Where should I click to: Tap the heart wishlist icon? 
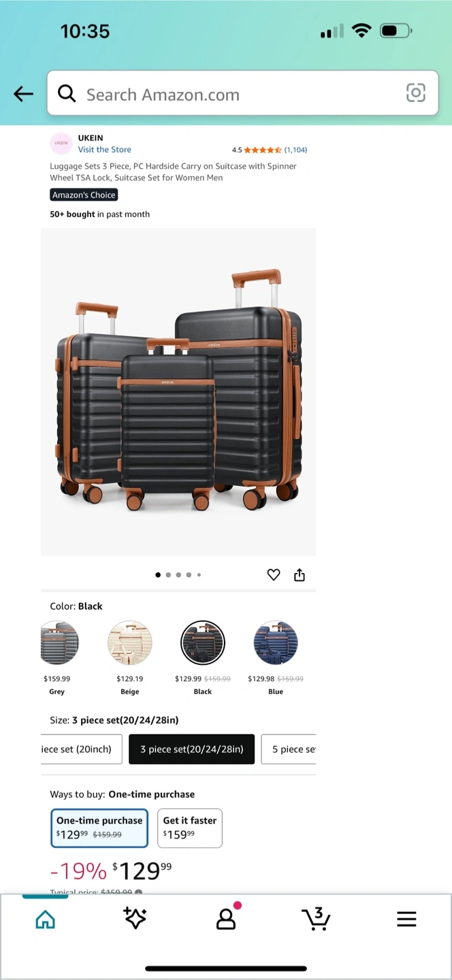pos(274,575)
